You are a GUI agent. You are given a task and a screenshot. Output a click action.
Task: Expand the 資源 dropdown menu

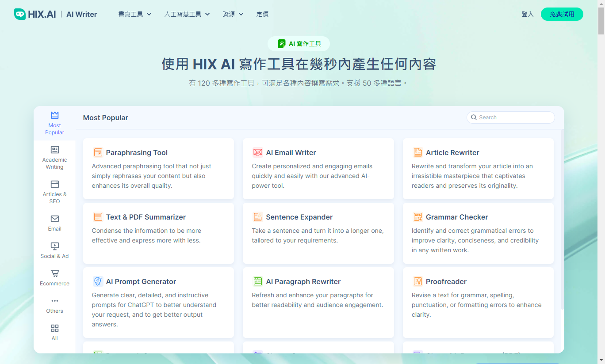point(233,14)
